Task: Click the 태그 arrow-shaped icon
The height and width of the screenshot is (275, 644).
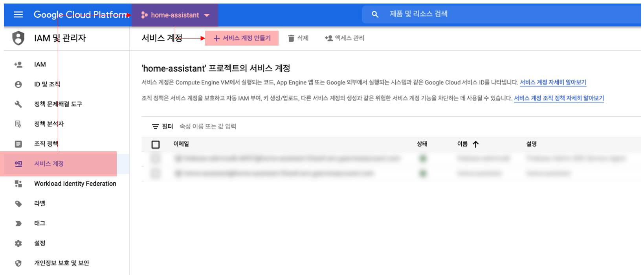Action: (18, 224)
